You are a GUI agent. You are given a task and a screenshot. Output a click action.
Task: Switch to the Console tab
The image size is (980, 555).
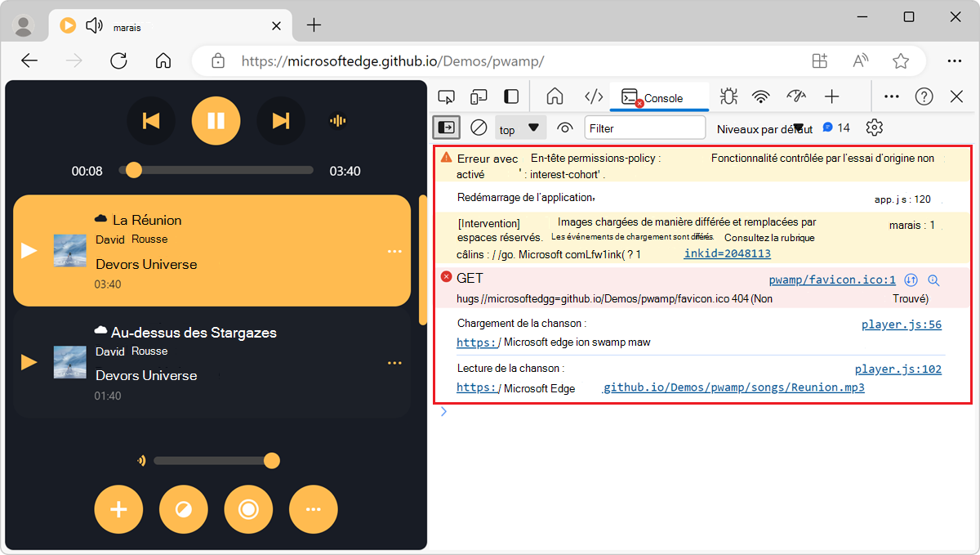659,96
